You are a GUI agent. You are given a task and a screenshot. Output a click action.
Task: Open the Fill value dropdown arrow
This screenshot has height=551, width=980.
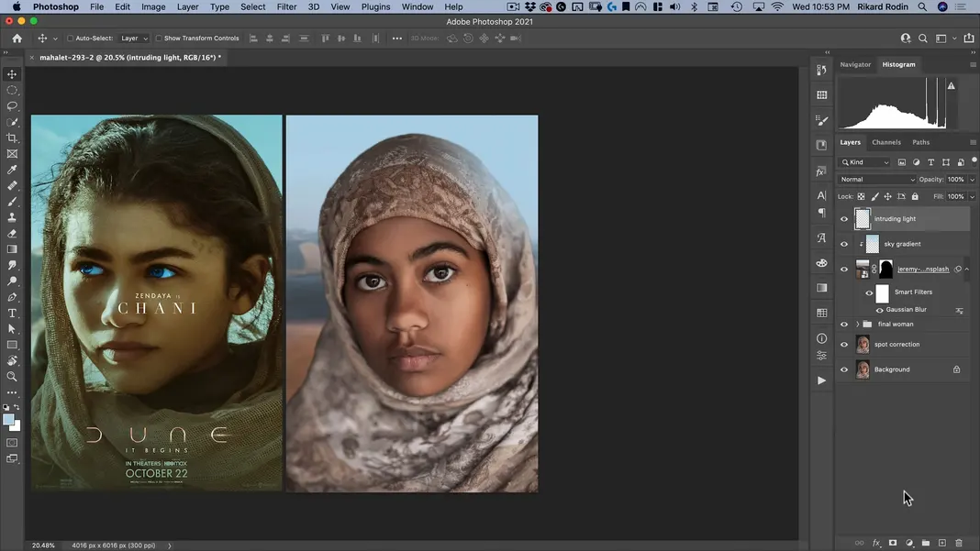click(972, 197)
